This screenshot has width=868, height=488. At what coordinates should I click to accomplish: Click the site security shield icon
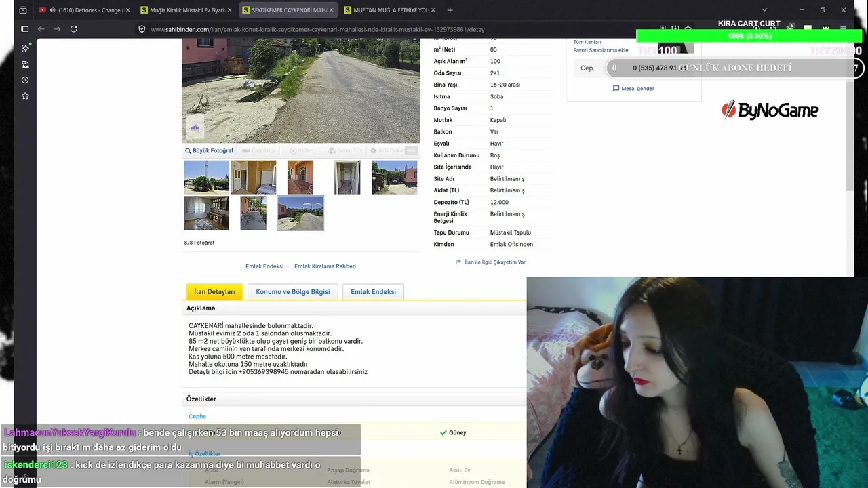[x=142, y=29]
